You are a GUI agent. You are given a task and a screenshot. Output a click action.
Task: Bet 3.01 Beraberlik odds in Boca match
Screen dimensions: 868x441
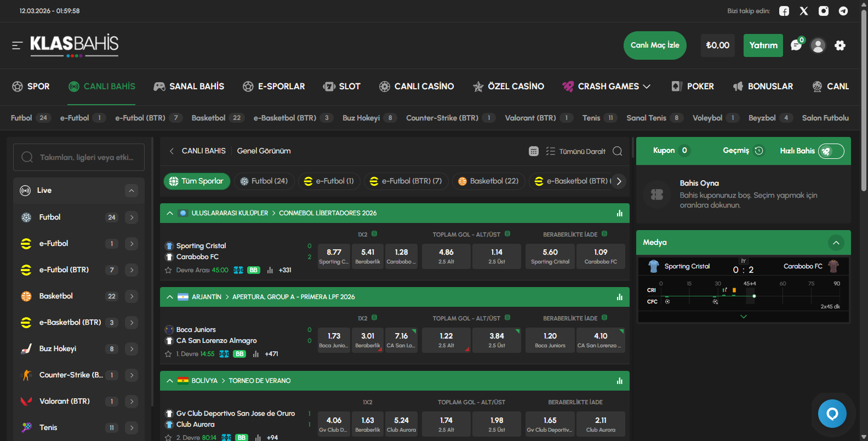click(x=368, y=340)
